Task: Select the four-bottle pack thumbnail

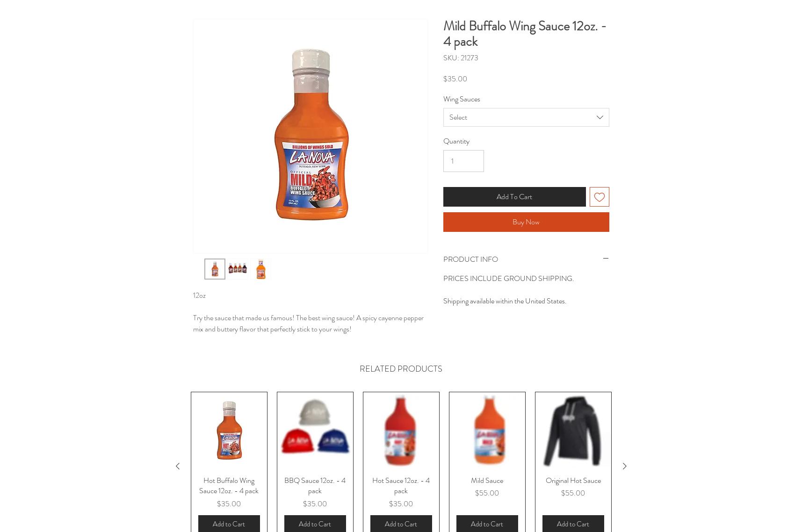Action: pyautogui.click(x=238, y=269)
